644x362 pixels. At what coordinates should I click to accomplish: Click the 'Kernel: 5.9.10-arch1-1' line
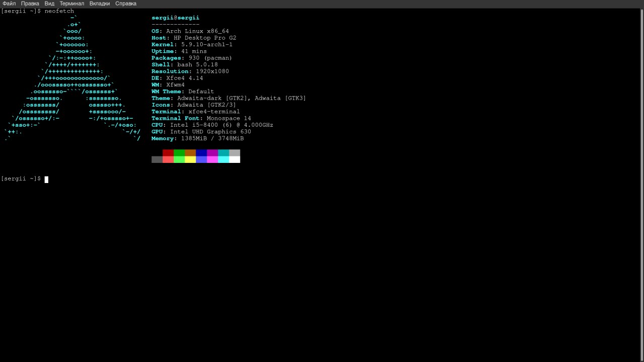tap(192, 44)
